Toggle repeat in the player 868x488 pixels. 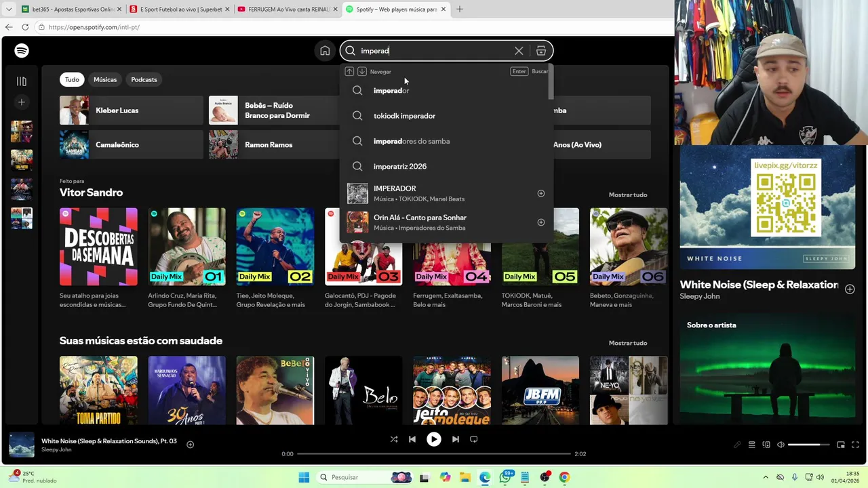[x=474, y=439]
